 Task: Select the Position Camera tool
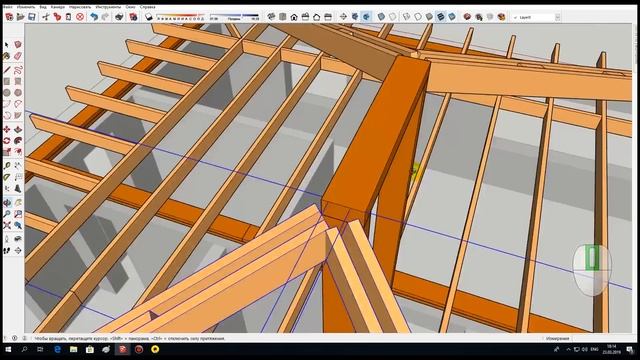pyautogui.click(x=7, y=239)
